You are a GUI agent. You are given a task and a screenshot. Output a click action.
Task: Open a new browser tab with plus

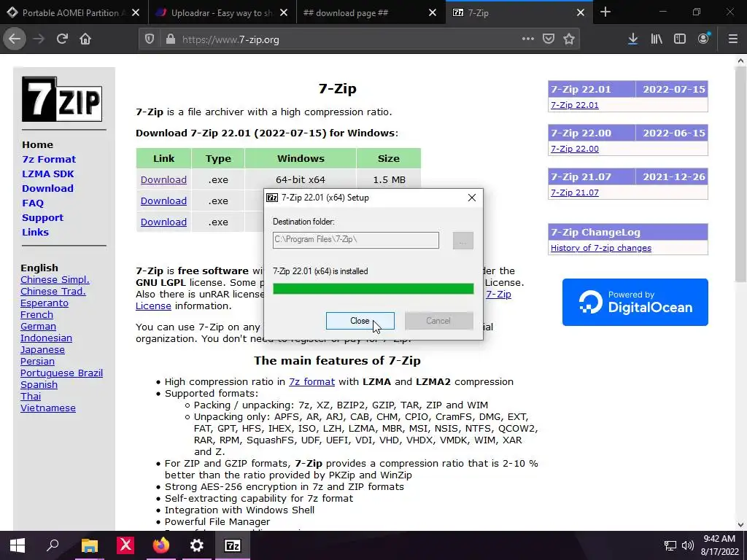point(605,12)
